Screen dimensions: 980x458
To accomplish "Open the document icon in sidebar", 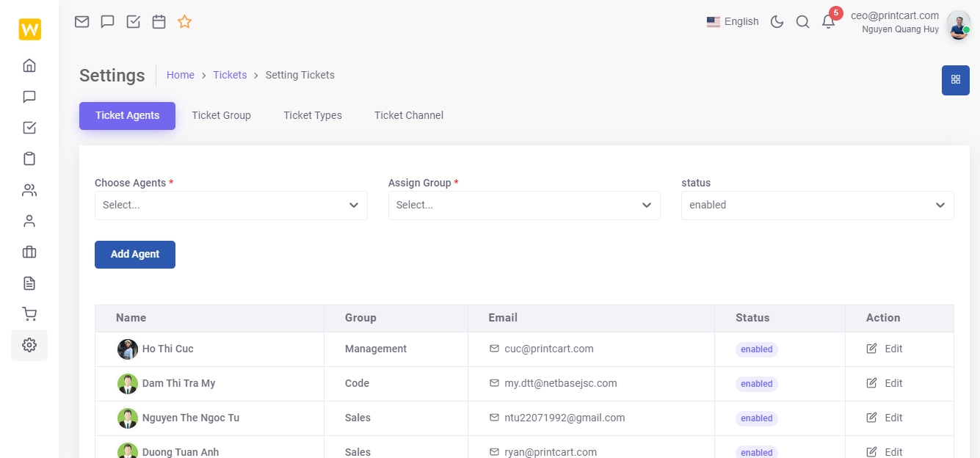I will (29, 283).
